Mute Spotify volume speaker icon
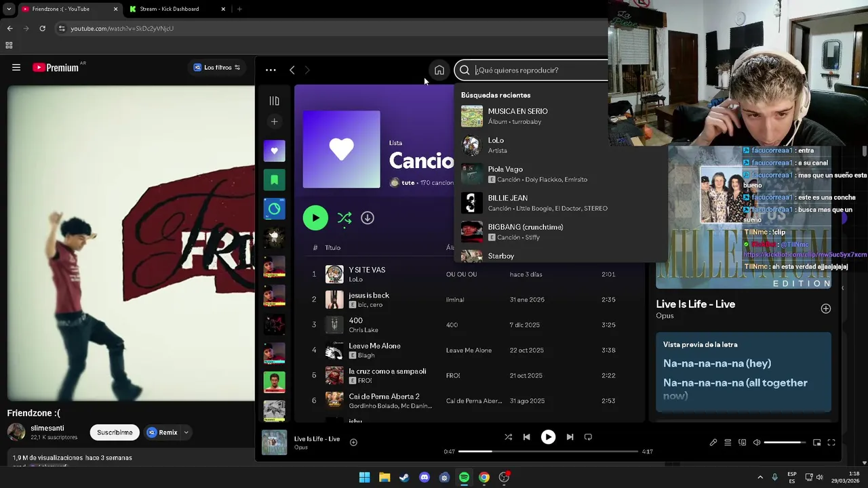This screenshot has width=868, height=488. tap(757, 443)
